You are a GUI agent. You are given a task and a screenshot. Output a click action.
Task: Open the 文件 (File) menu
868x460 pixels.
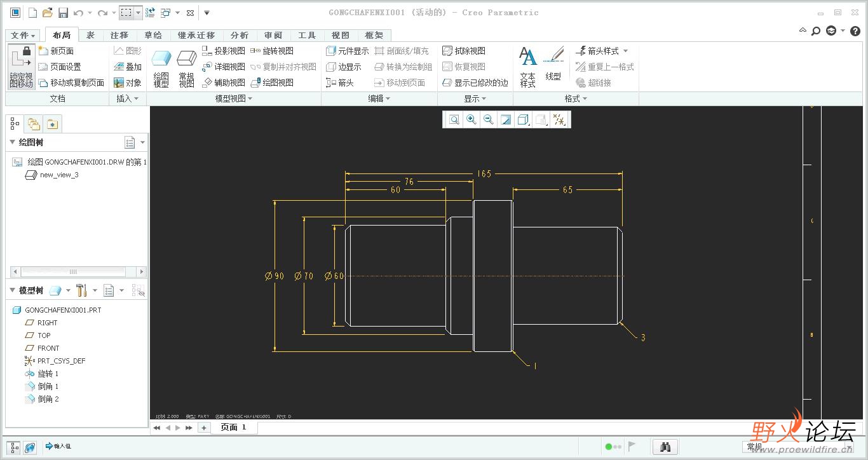coord(24,36)
